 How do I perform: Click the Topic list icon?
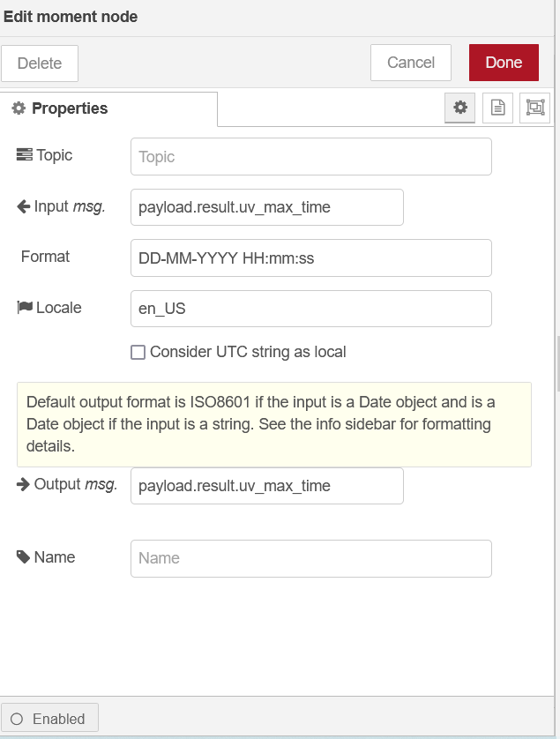tap(24, 155)
